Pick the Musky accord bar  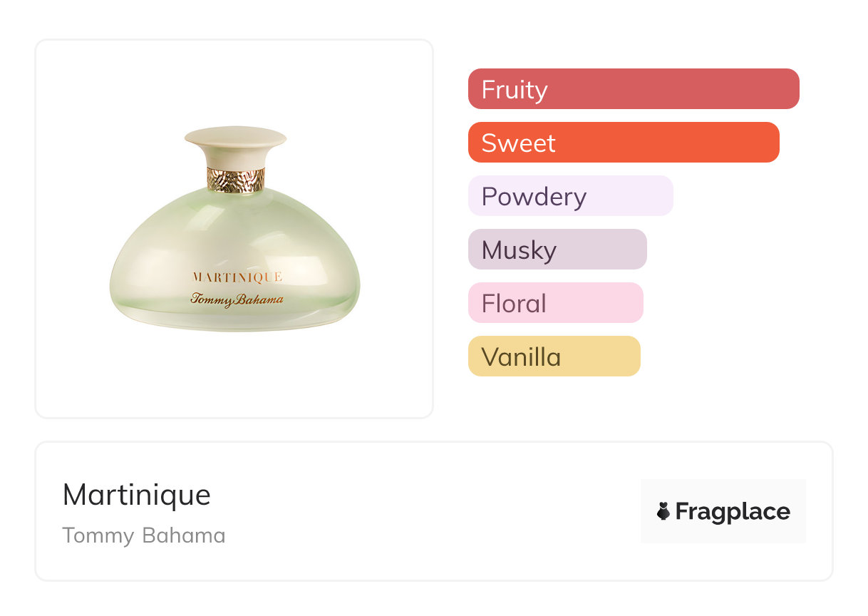click(x=557, y=250)
